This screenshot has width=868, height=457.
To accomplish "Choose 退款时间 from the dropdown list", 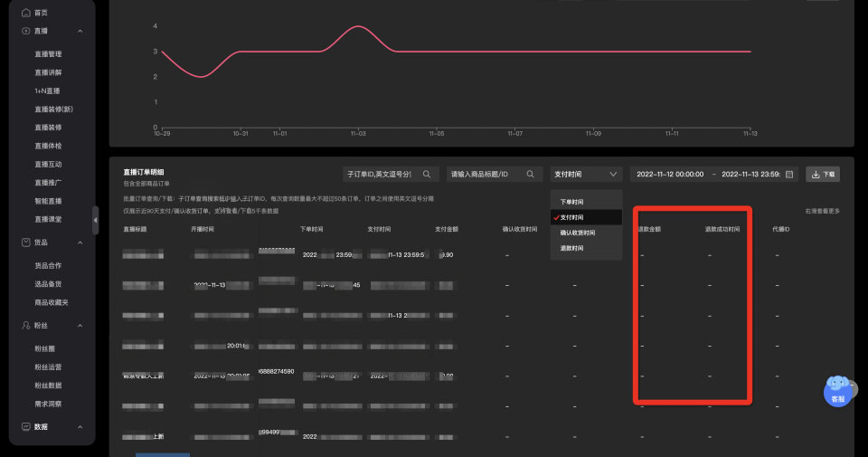I will [571, 248].
